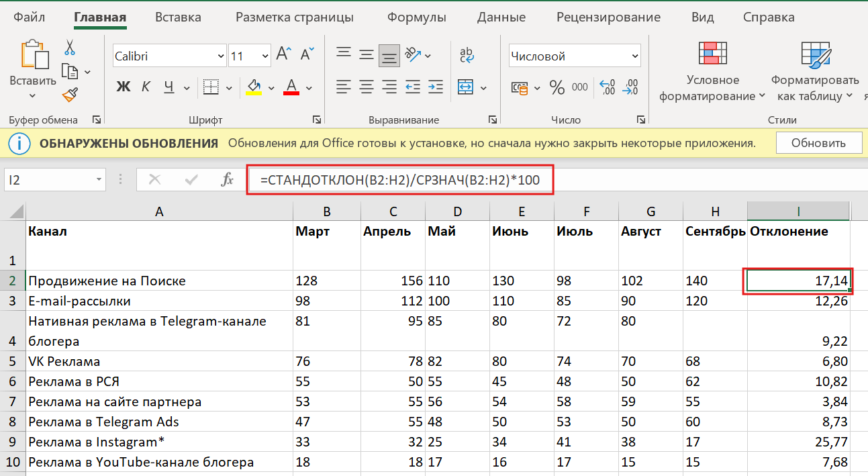Switch to the Формулы ribbon tab
The height and width of the screenshot is (476, 868).
tap(416, 17)
